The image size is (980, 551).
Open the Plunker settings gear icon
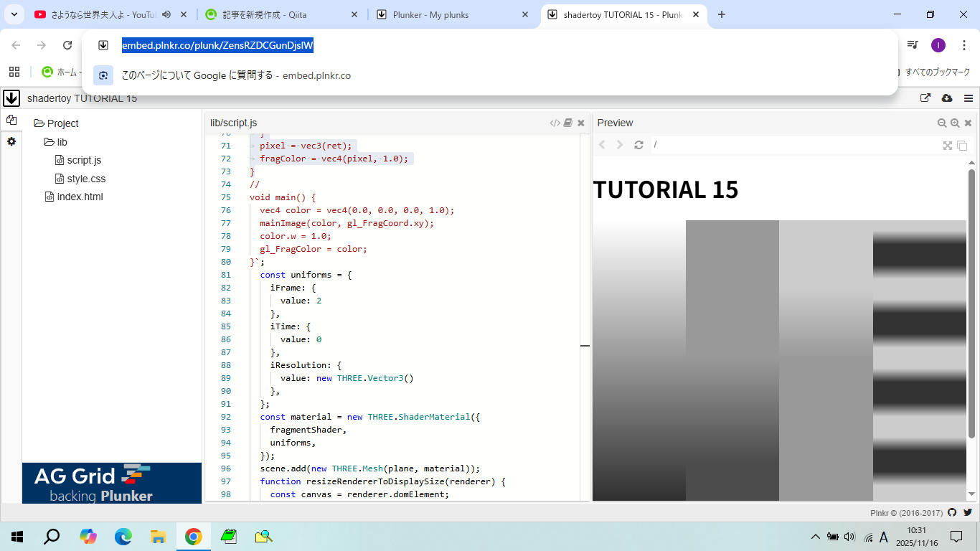pyautogui.click(x=11, y=141)
